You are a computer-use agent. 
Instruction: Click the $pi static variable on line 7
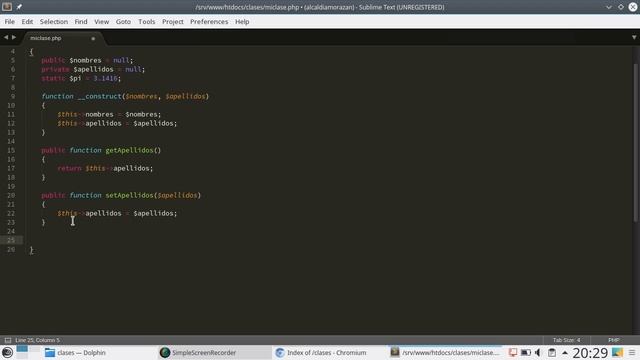75,78
